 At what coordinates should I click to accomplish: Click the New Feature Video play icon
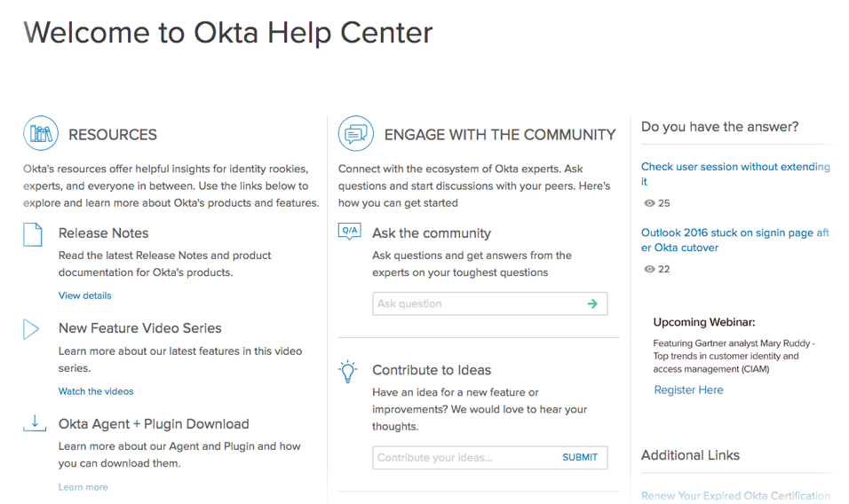tap(31, 329)
